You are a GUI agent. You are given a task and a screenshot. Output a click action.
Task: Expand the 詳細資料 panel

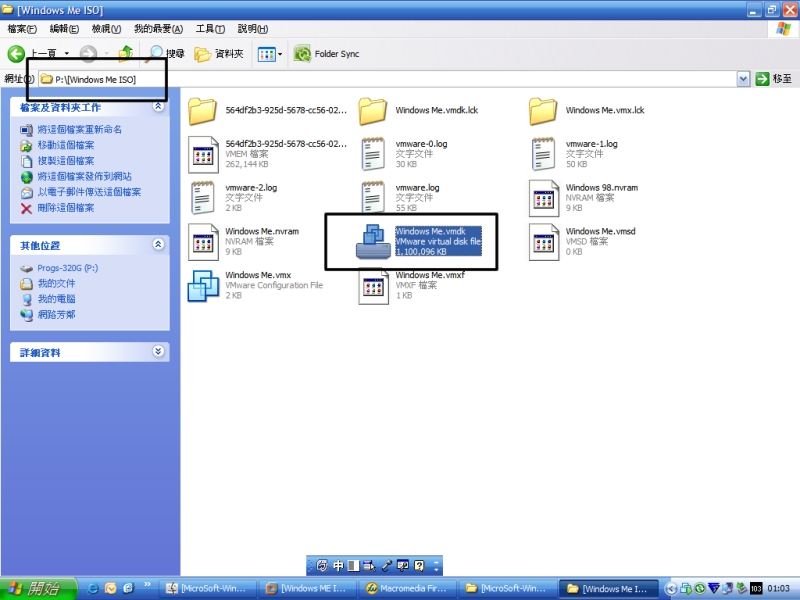pyautogui.click(x=158, y=352)
